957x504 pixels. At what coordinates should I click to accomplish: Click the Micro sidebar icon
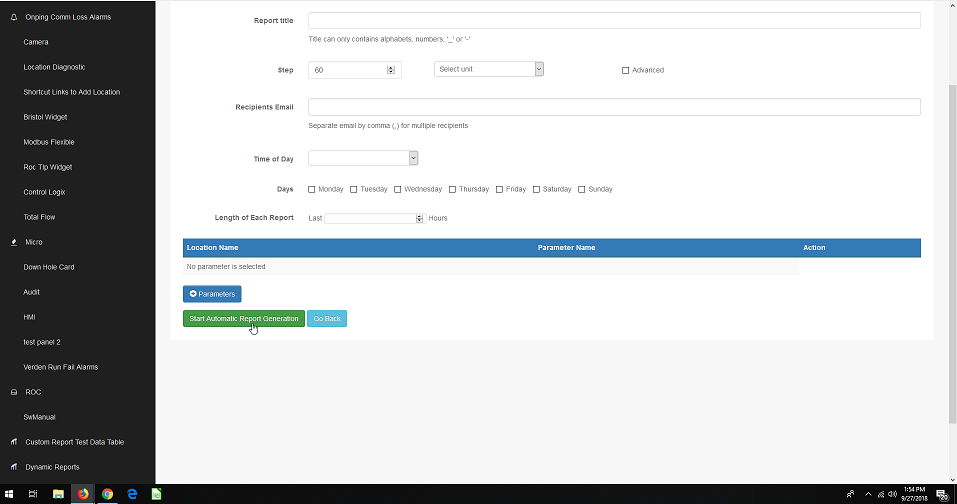pyautogui.click(x=14, y=242)
